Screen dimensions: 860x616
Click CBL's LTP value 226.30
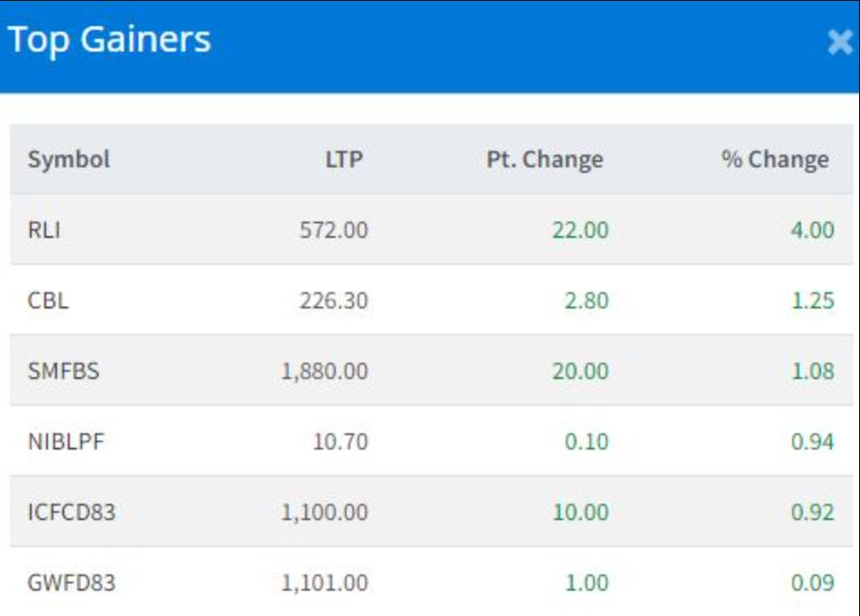click(x=334, y=300)
